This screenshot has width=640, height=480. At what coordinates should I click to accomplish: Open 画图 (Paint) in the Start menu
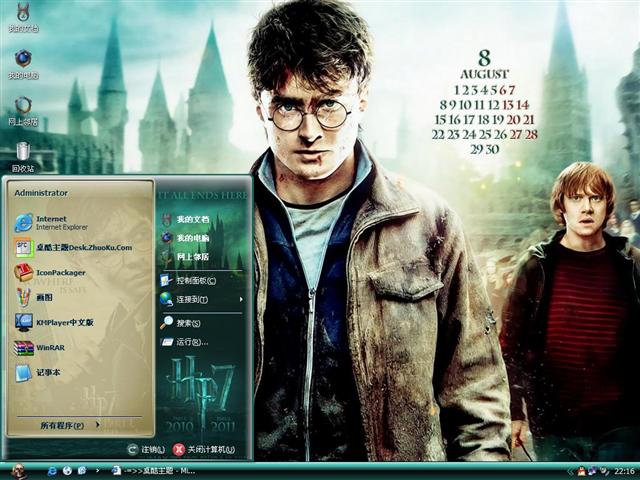(x=33, y=298)
